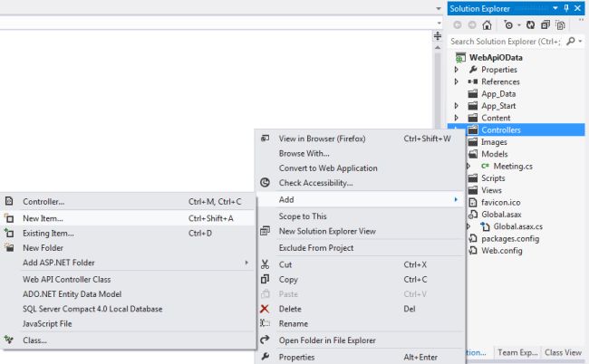The image size is (589, 364).
Task: Open the Add submenu
Action: [x=360, y=199]
